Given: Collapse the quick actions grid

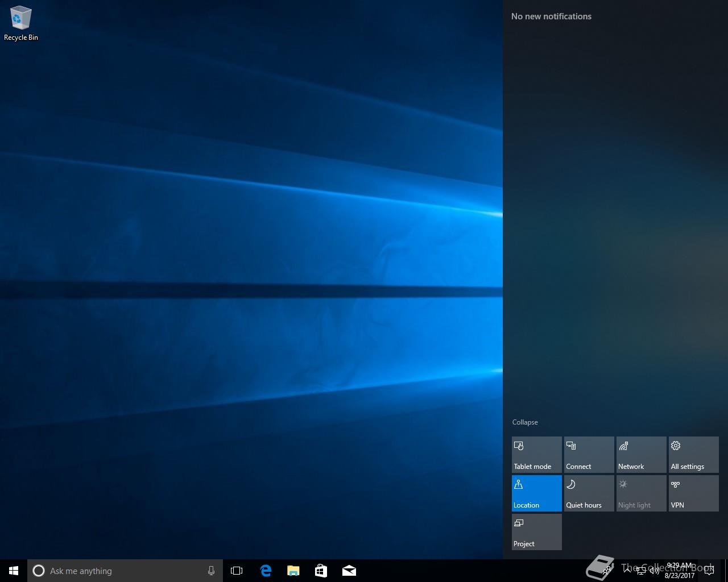Looking at the screenshot, I should (525, 422).
